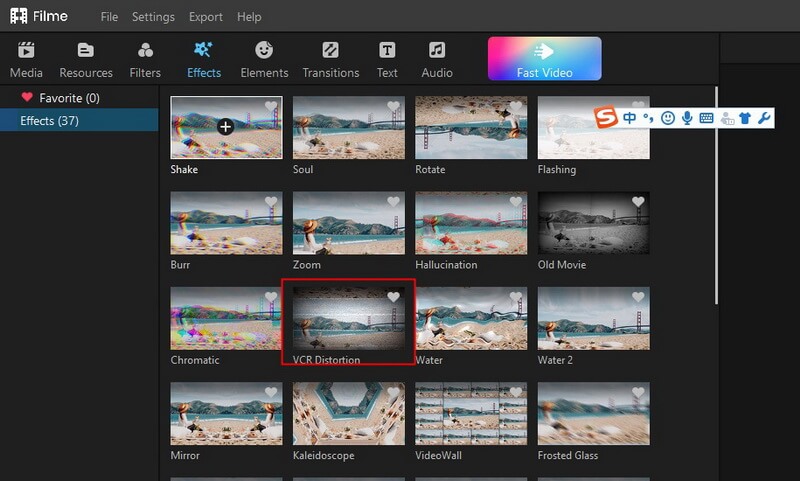Open the Sogou emoji panel
The width and height of the screenshot is (800, 481).
[x=667, y=118]
